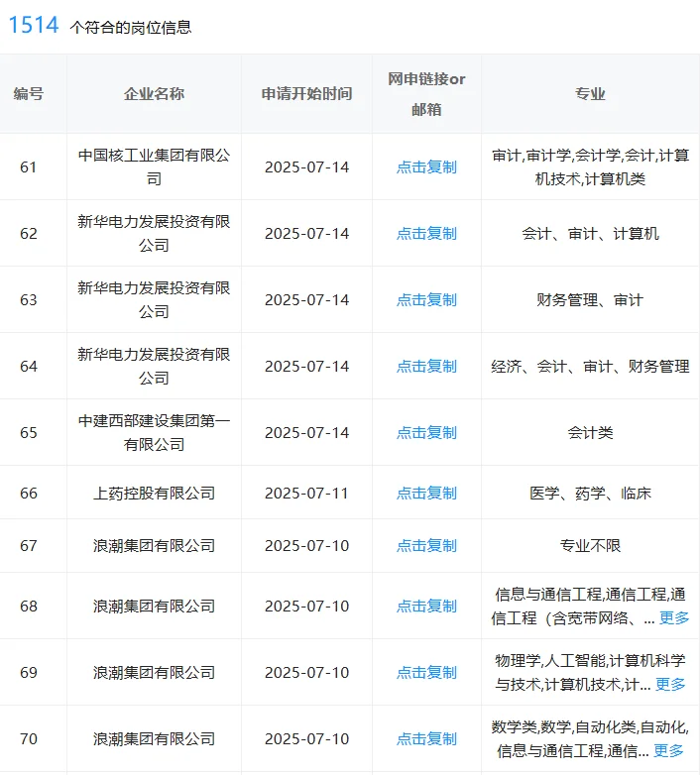Copy the application link for row 70
Viewport: 700px width, 775px height.
[426, 739]
